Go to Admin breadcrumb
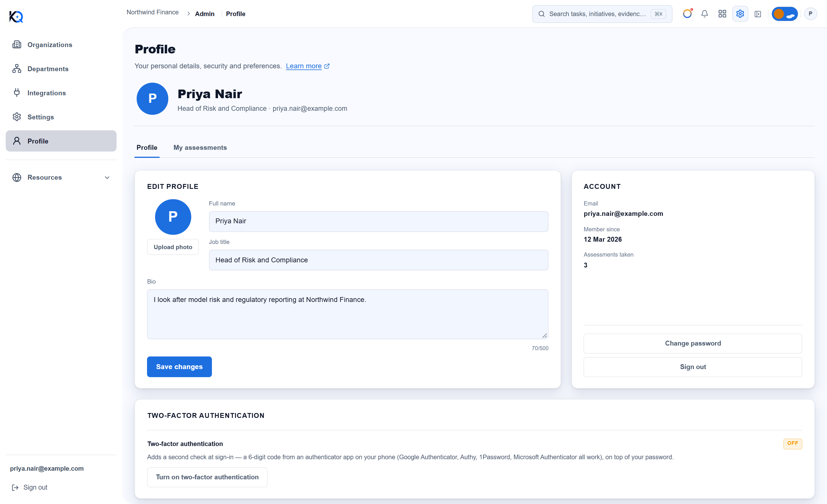Viewport: 827px width, 504px height. coord(205,14)
